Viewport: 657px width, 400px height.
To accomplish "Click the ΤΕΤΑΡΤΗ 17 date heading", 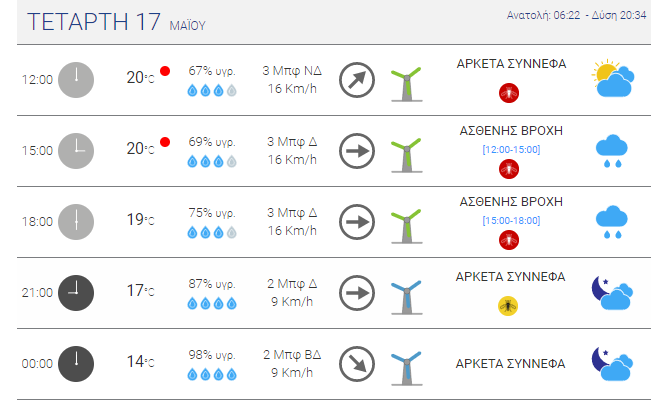I will (x=94, y=22).
